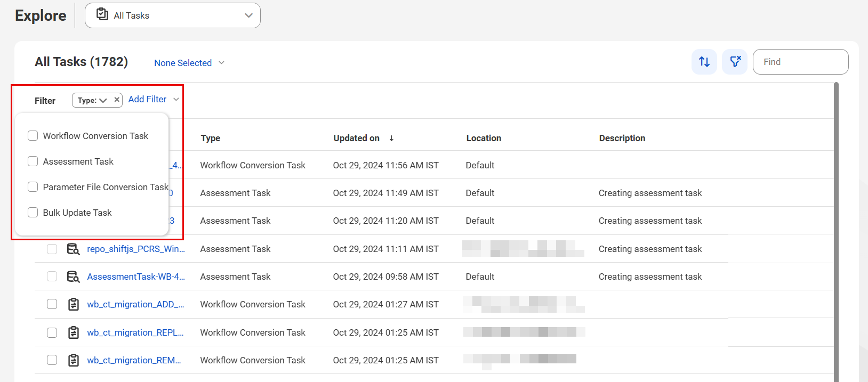Open the All Tasks dropdown
The width and height of the screenshot is (868, 382).
point(173,15)
